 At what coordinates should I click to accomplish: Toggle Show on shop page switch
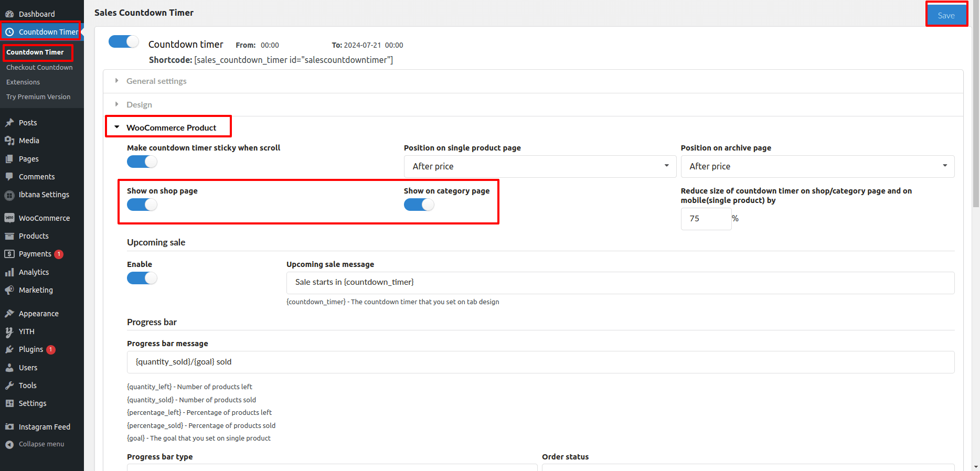tap(142, 205)
